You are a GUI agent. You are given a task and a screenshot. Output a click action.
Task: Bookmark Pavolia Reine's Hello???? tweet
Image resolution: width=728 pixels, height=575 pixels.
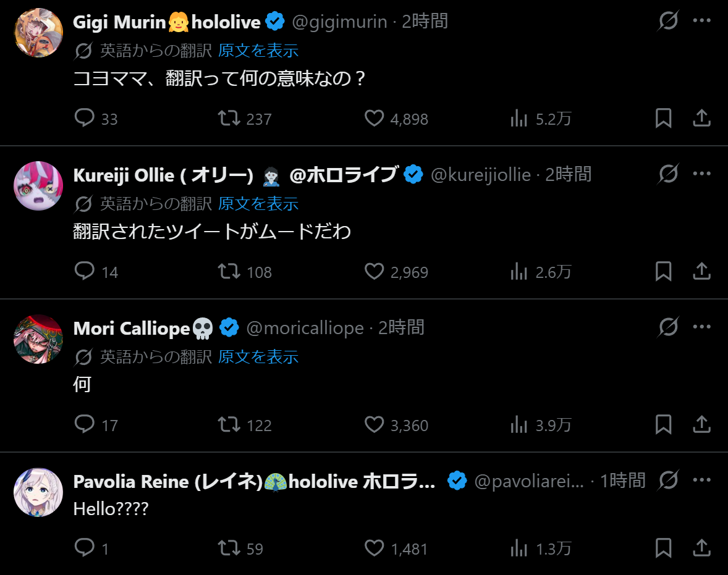(x=664, y=548)
